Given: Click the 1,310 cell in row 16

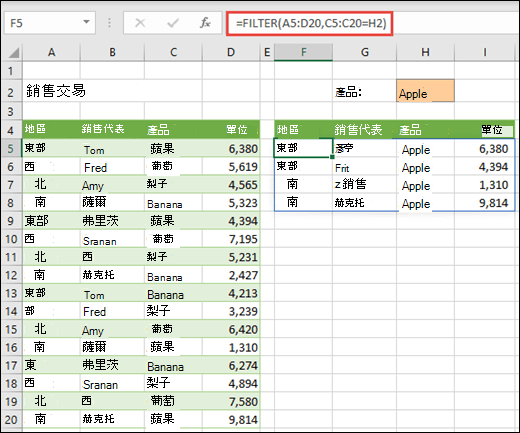Looking at the screenshot, I should 231,347.
